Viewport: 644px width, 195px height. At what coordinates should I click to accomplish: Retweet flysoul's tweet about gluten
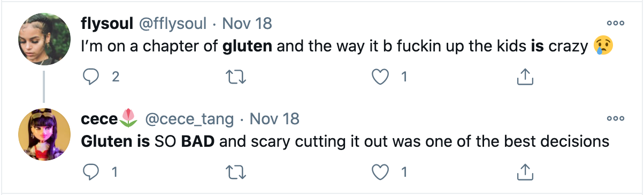[236, 77]
